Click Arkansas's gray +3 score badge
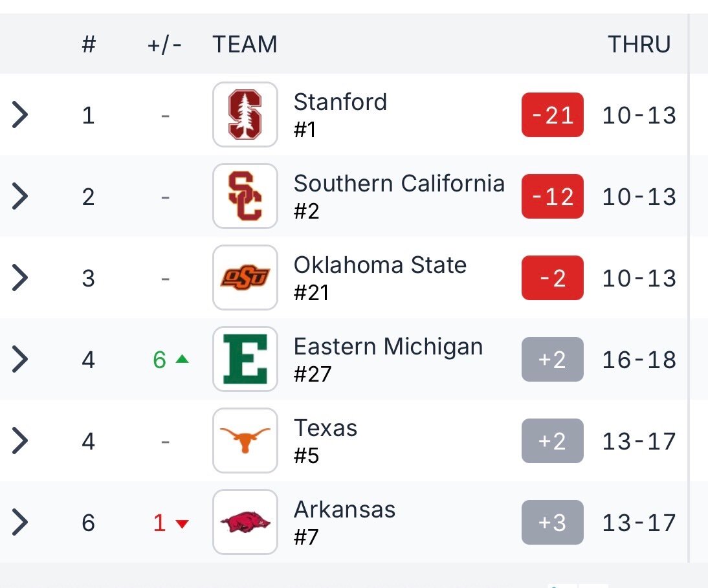The image size is (708, 588). (552, 522)
